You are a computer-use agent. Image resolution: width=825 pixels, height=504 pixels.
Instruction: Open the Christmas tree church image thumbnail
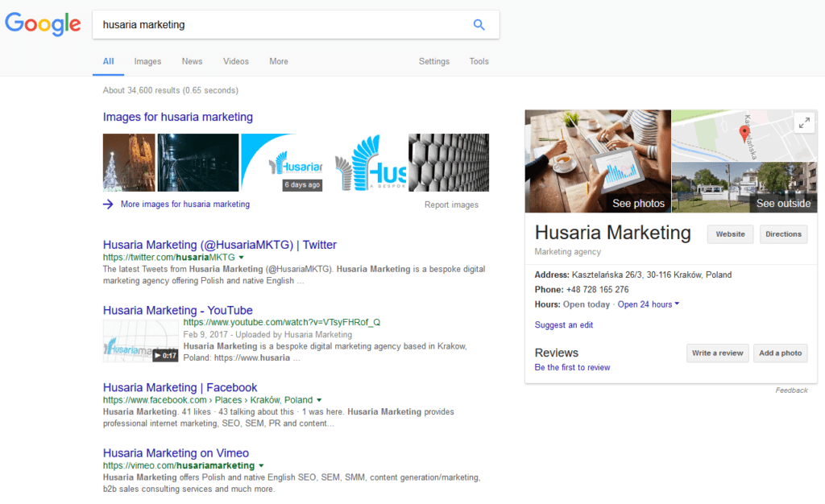(x=129, y=163)
